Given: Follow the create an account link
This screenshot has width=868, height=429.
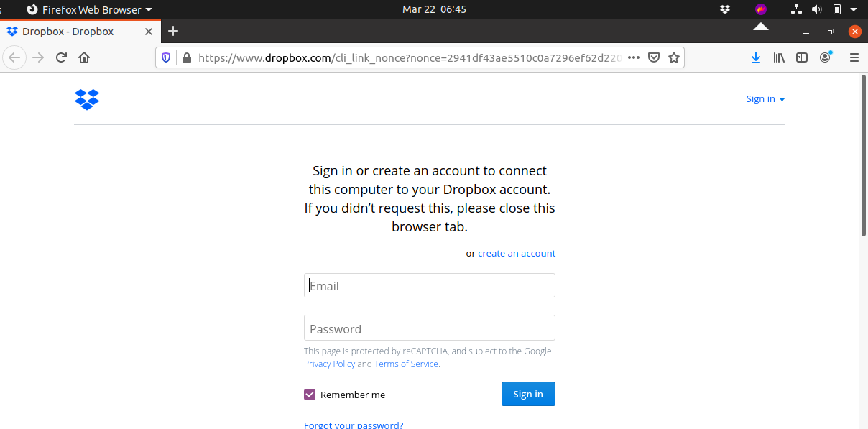Looking at the screenshot, I should click(517, 253).
